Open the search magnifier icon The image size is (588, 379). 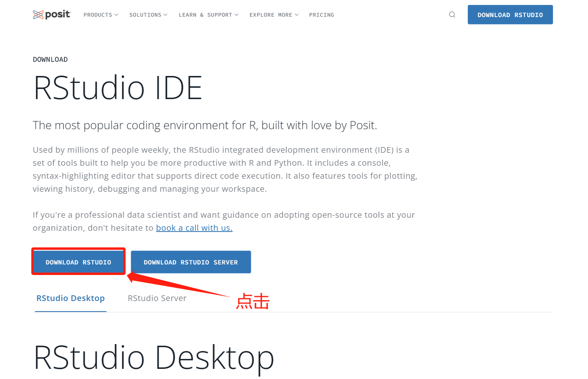pyautogui.click(x=452, y=15)
